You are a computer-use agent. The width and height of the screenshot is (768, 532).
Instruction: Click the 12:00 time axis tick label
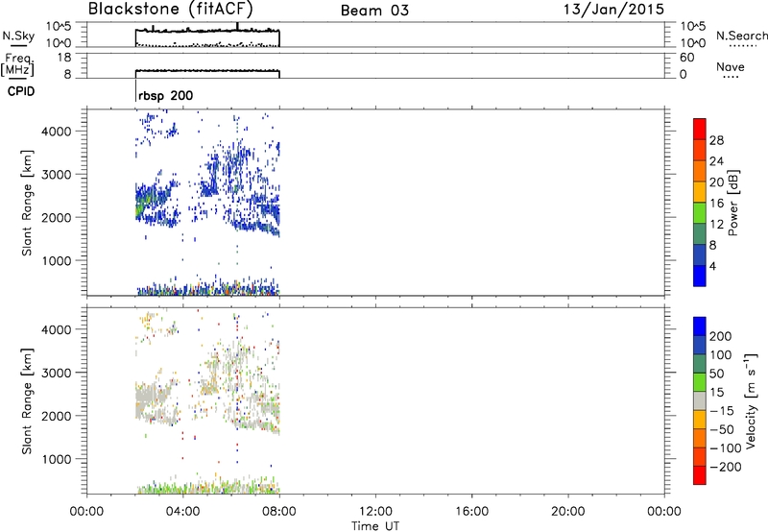click(375, 512)
